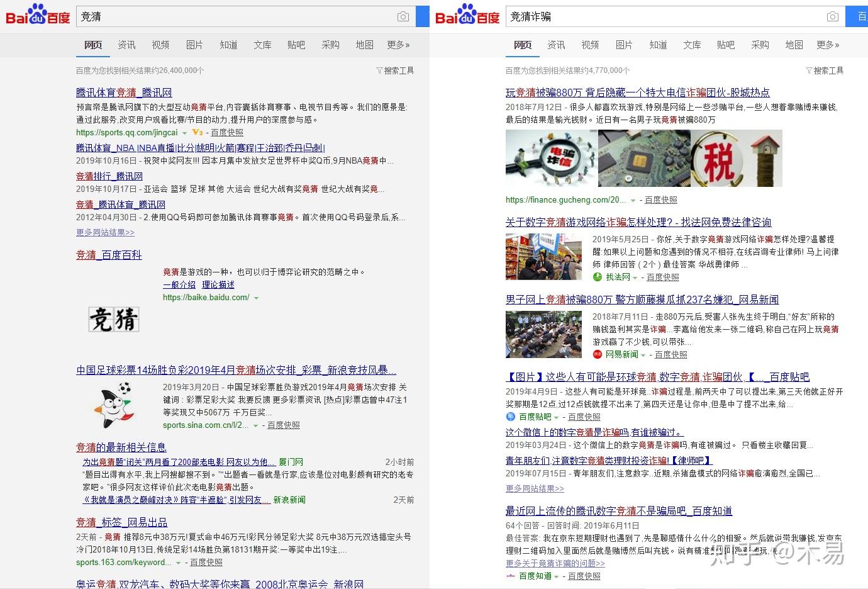Switch to 文库 tab in right window
This screenshot has width=868, height=589.
(692, 45)
